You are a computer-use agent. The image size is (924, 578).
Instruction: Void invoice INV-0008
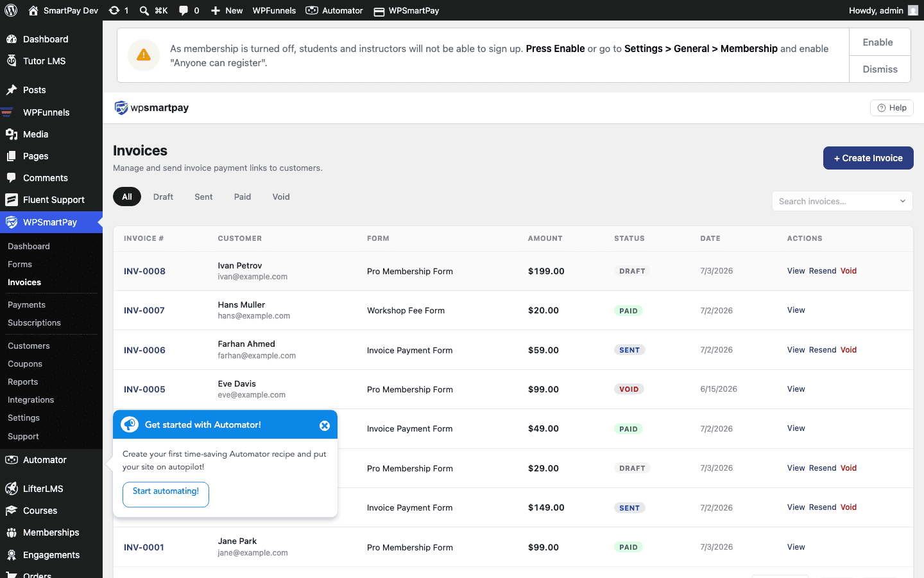(x=848, y=271)
